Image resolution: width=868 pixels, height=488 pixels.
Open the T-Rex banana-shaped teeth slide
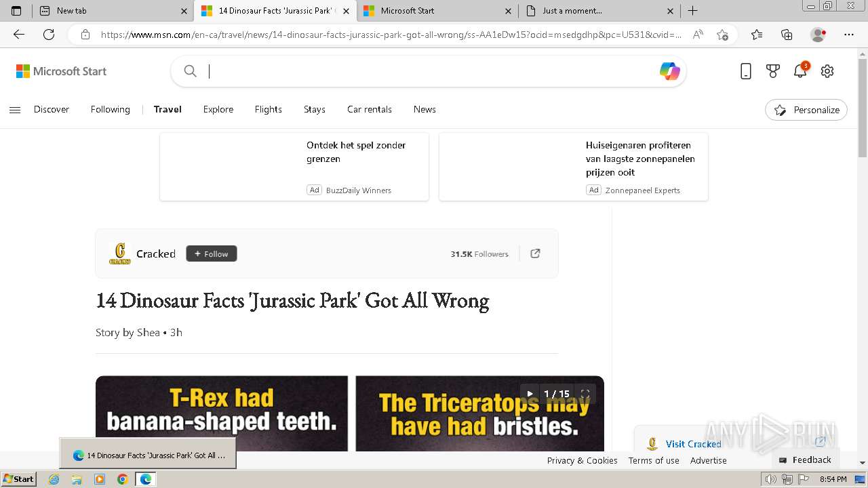(x=222, y=413)
